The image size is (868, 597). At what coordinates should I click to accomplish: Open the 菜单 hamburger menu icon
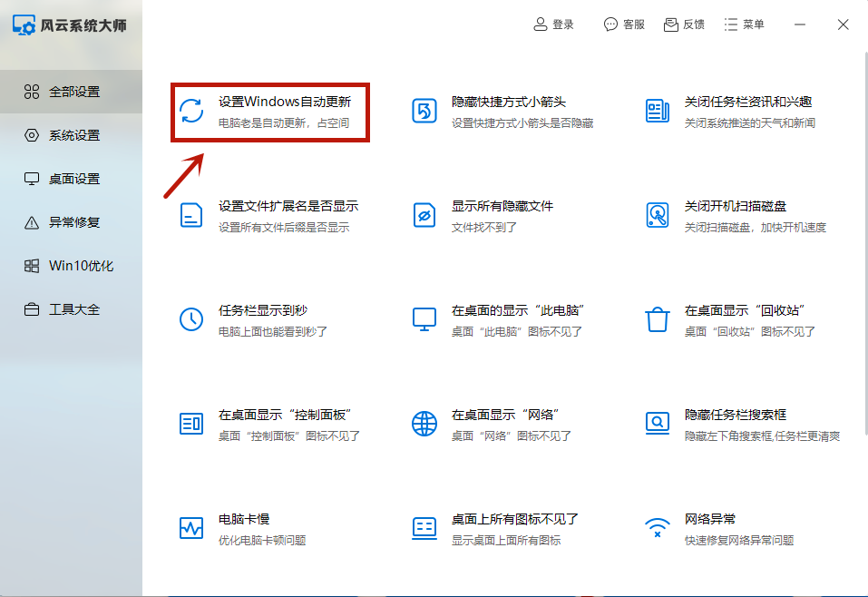coord(731,24)
